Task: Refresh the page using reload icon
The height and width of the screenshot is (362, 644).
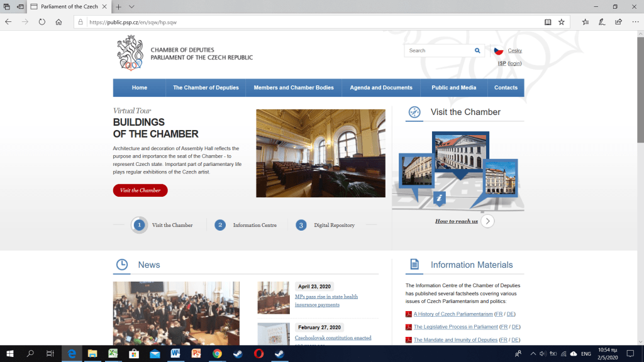Action: pyautogui.click(x=42, y=21)
